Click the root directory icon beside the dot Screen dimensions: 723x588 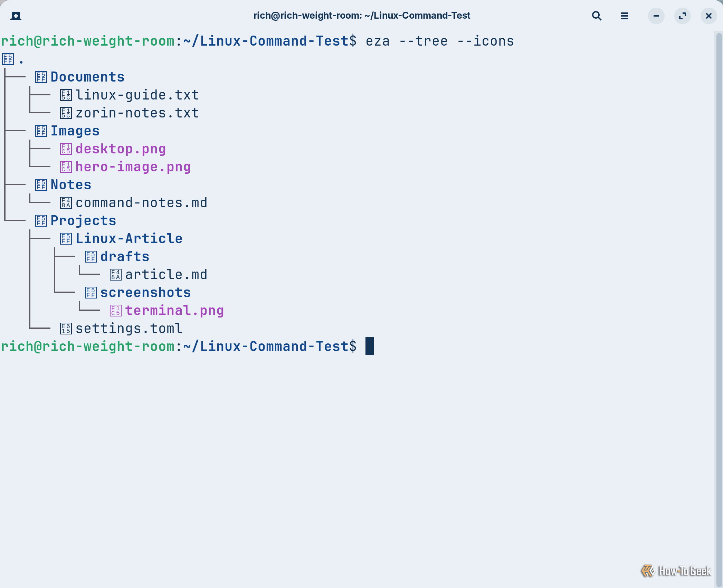8,59
